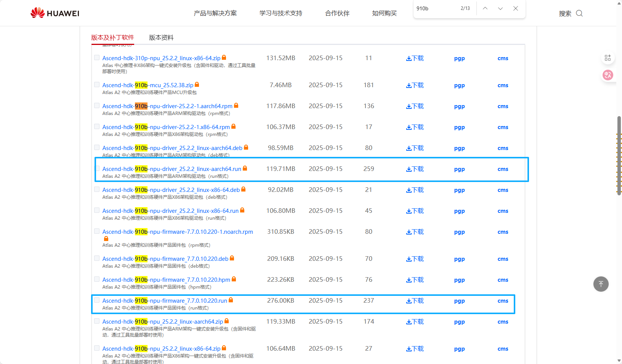Switch to 版本资料 tab

[x=161, y=37]
